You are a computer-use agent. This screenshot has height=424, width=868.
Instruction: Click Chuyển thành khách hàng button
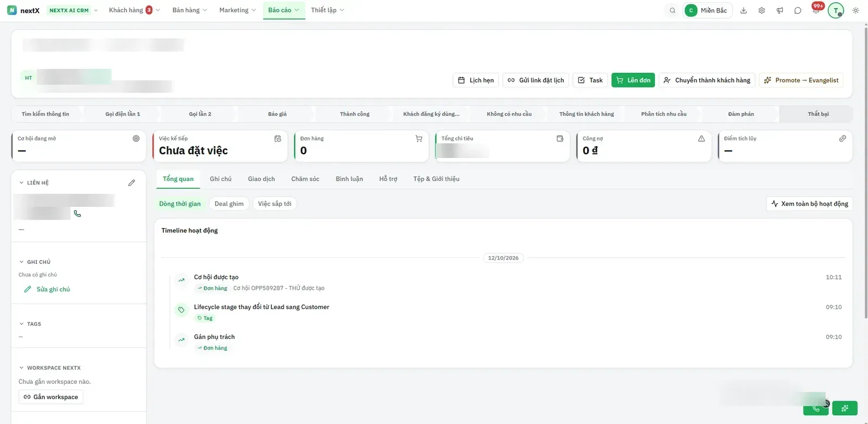tap(707, 80)
